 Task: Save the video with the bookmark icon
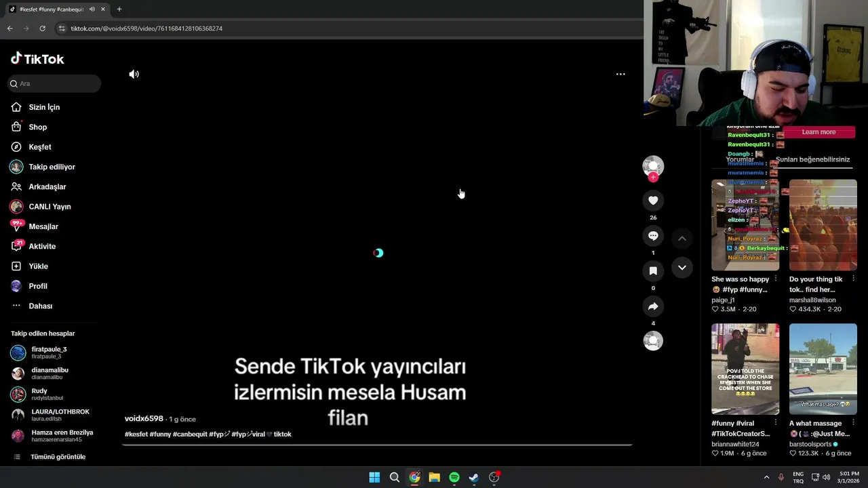pos(653,271)
